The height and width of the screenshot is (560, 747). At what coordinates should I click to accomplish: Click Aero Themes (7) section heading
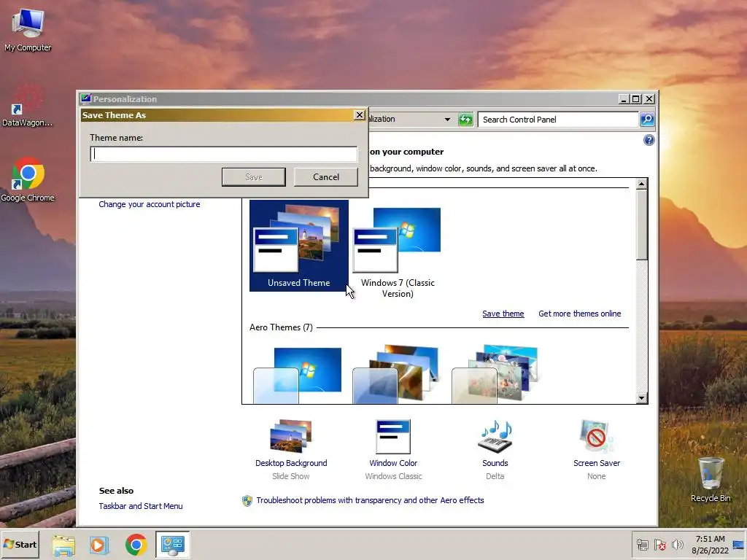[281, 327]
